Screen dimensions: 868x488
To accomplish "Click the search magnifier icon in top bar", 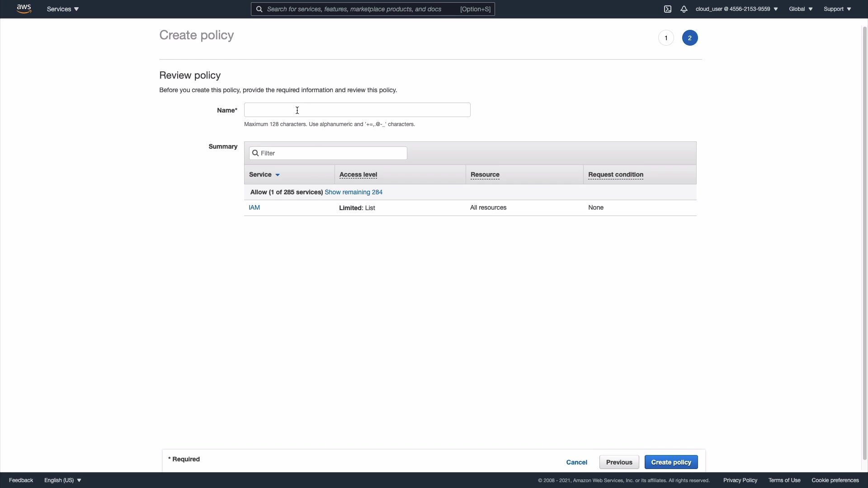I will click(x=259, y=9).
